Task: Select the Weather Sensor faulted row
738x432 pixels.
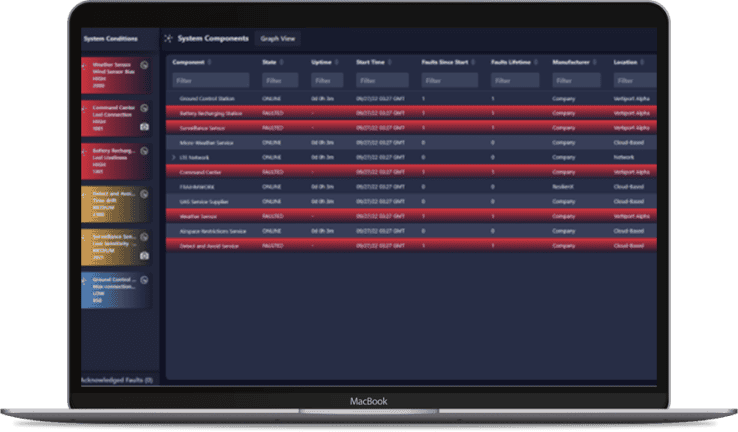Action: [x=411, y=216]
